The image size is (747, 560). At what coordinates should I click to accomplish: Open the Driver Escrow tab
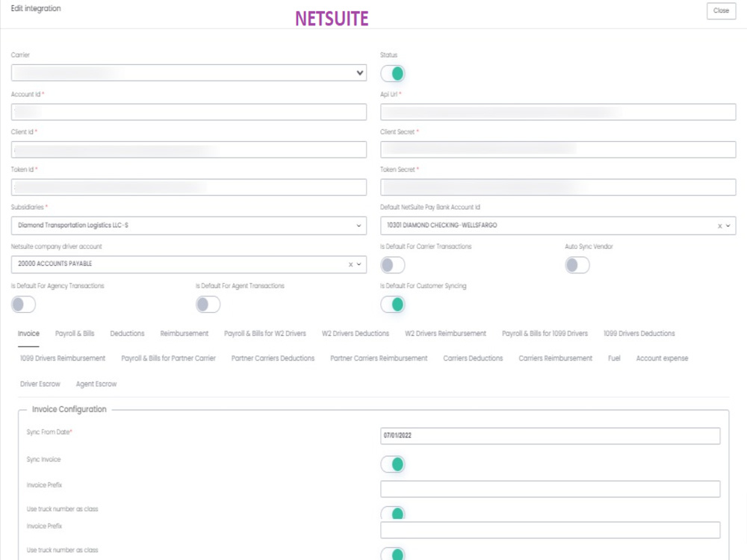pos(40,384)
